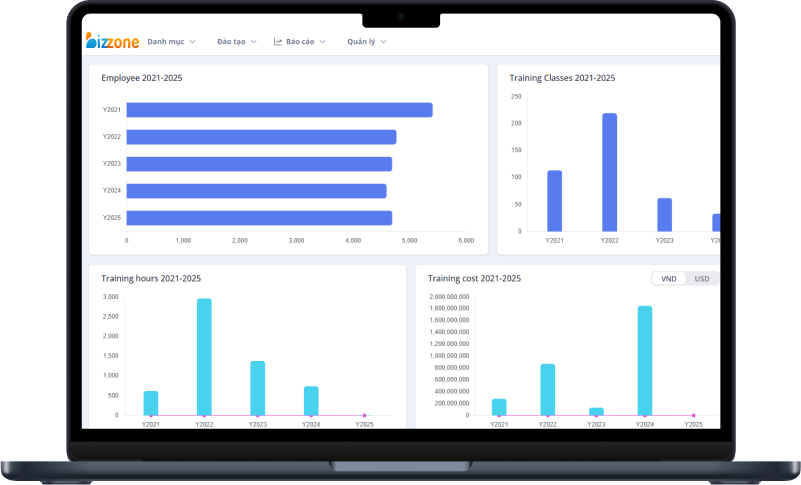Screen dimensions: 801x485
Task: Select the VND currency option
Action: 668,279
